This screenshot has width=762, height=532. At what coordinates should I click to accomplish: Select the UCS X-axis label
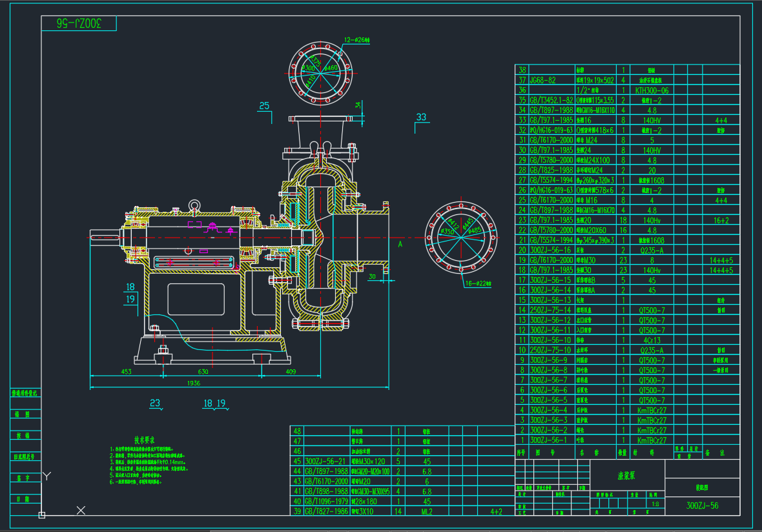[81, 511]
